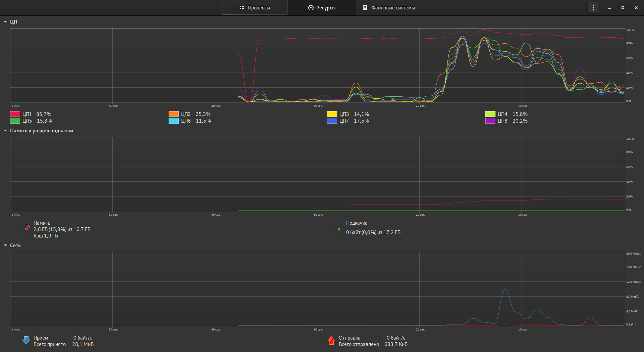Open the three-dot main menu
The width and height of the screenshot is (644, 352).
pos(593,8)
